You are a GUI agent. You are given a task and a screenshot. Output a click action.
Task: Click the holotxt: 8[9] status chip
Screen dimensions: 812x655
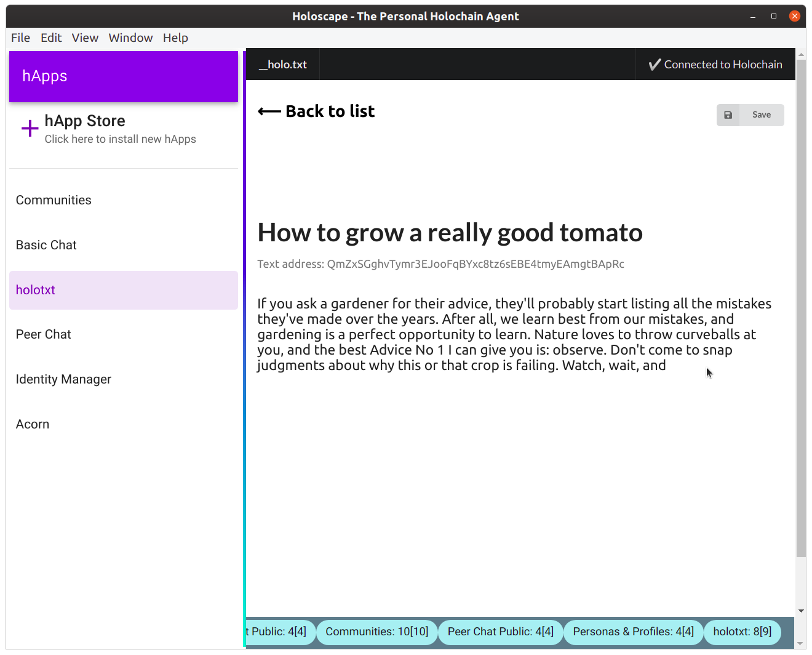(742, 632)
